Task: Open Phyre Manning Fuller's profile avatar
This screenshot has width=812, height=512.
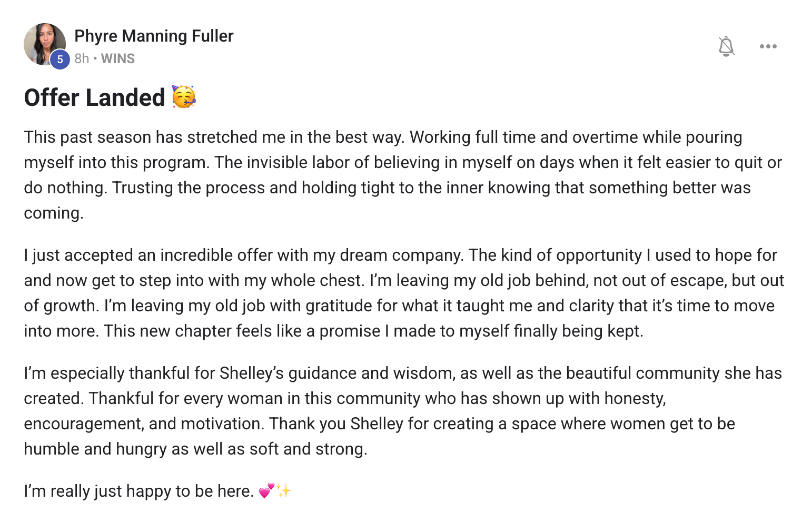Action: (x=44, y=44)
